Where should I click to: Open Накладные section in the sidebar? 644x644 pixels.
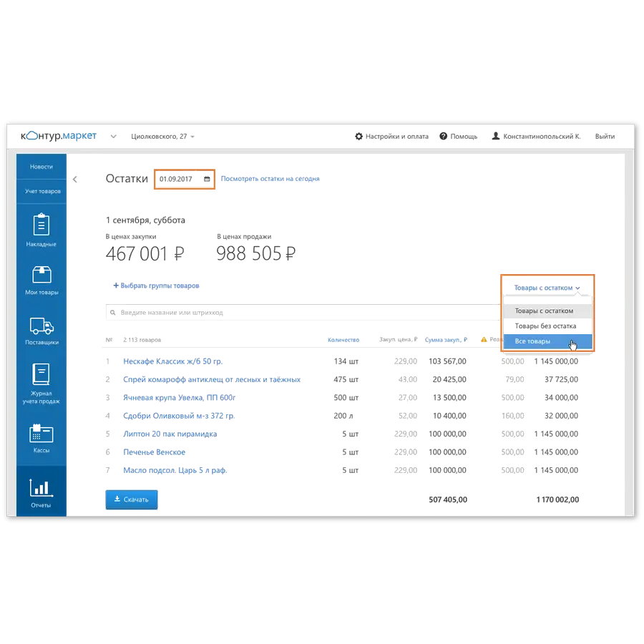tap(41, 230)
